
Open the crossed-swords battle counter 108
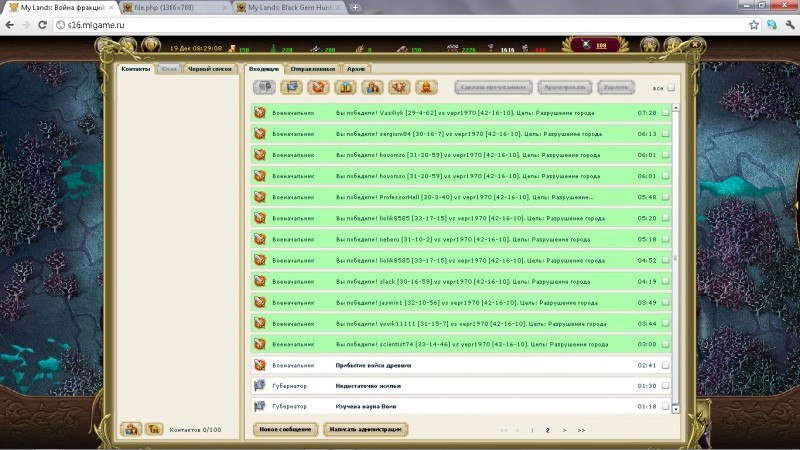[x=594, y=45]
